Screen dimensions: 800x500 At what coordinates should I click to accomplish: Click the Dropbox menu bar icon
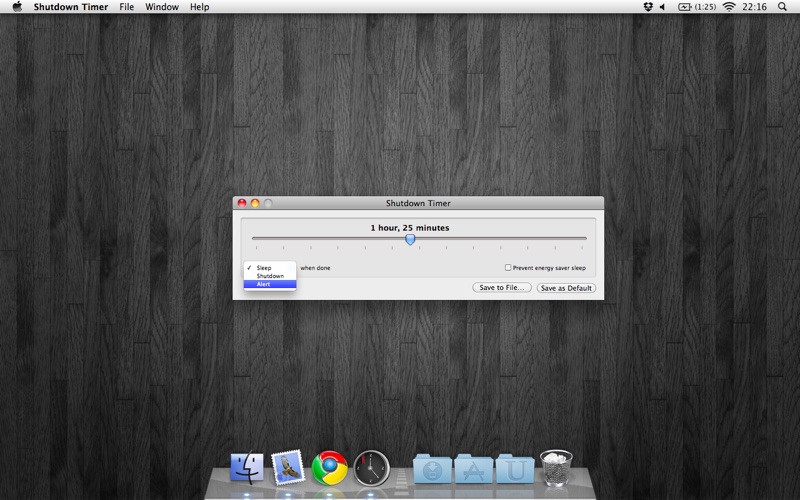coord(648,7)
